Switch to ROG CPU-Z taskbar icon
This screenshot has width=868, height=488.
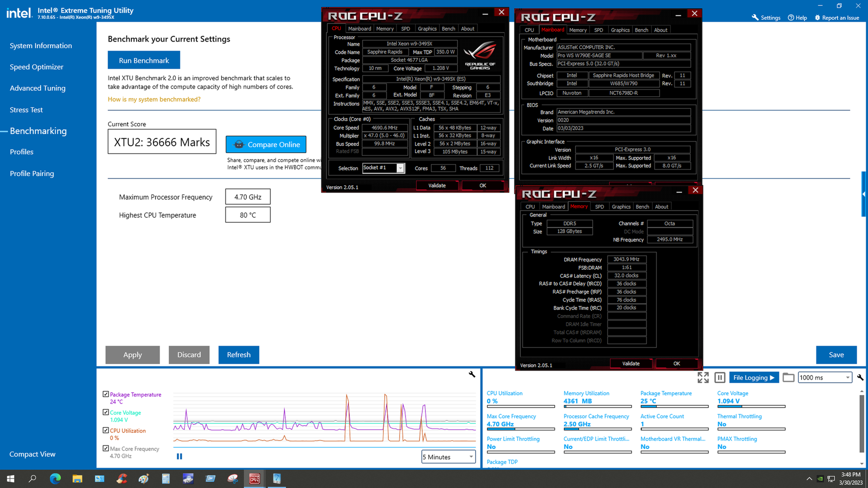pyautogui.click(x=255, y=479)
